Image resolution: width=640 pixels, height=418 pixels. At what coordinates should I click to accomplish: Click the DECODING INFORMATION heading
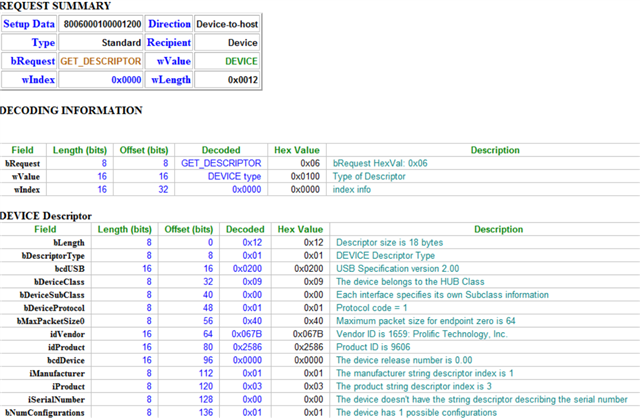point(71,110)
